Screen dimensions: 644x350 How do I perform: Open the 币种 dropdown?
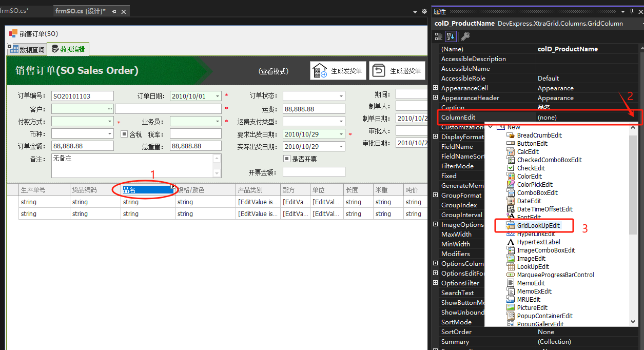109,134
